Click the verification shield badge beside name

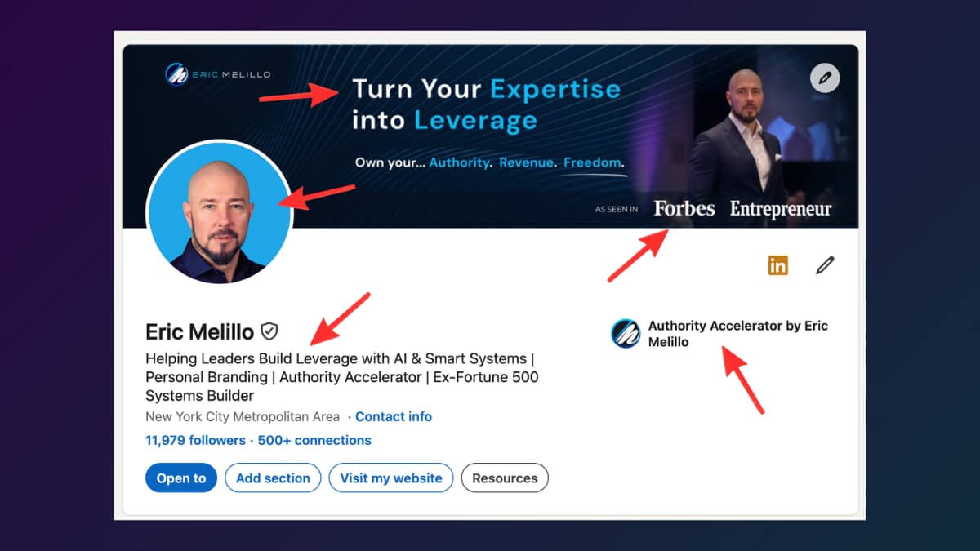pos(269,331)
